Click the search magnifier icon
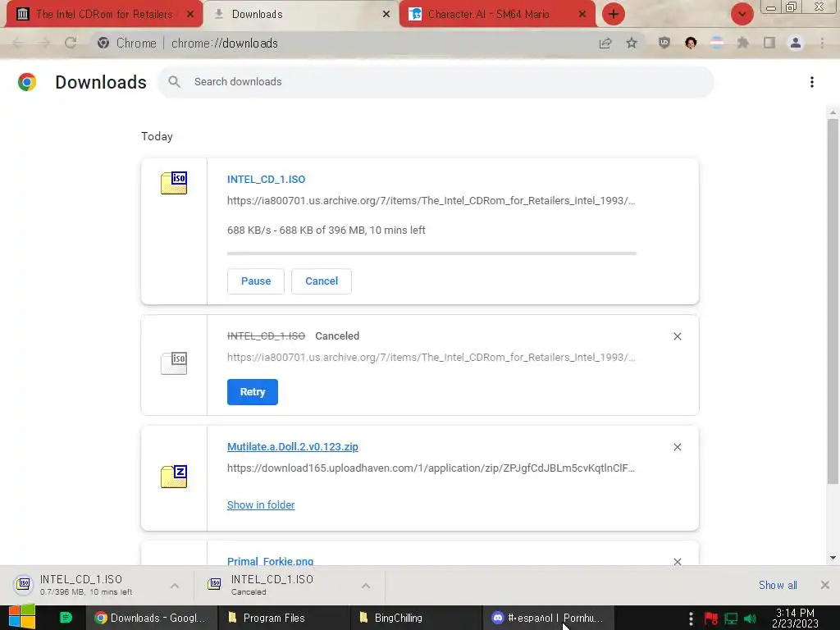The width and height of the screenshot is (840, 630). pyautogui.click(x=174, y=82)
